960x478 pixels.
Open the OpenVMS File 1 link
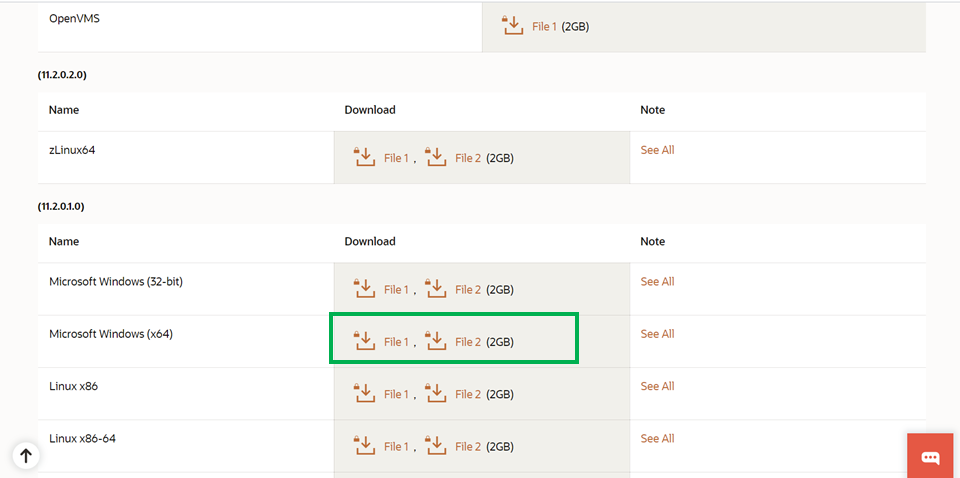coord(545,27)
